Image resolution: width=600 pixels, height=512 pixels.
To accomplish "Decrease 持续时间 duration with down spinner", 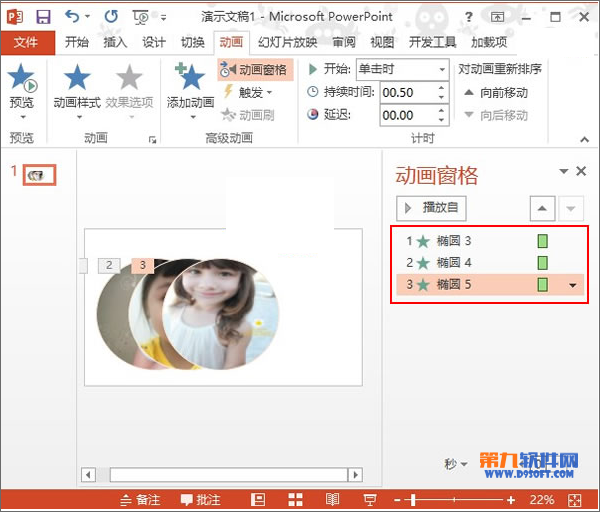I will (x=442, y=97).
